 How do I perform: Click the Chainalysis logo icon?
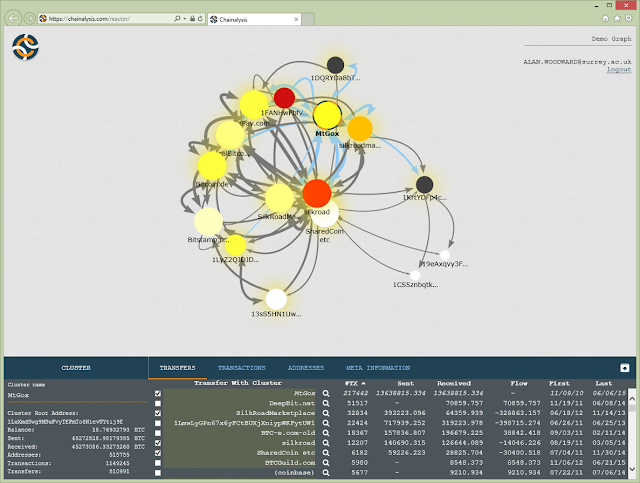tap(25, 47)
